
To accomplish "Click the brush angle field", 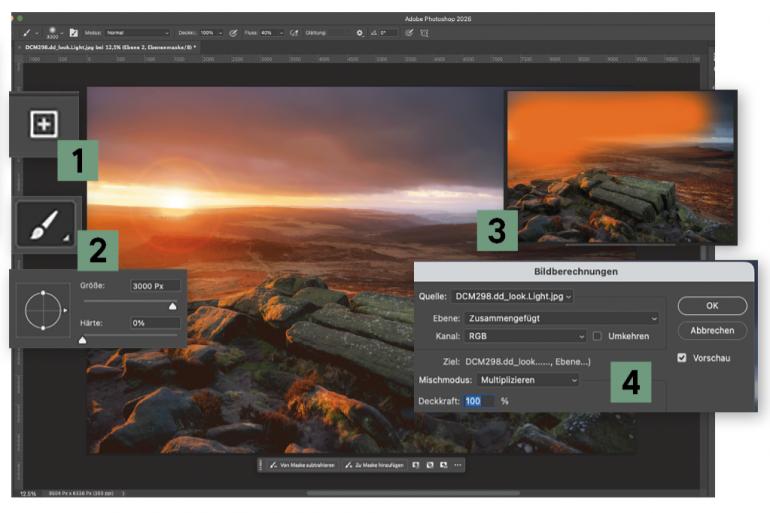I will 388,33.
